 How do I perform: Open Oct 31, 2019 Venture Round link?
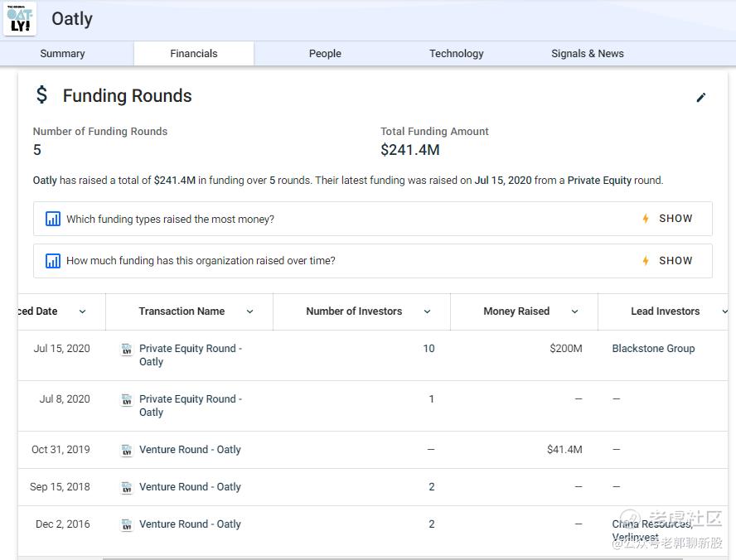pyautogui.click(x=190, y=450)
